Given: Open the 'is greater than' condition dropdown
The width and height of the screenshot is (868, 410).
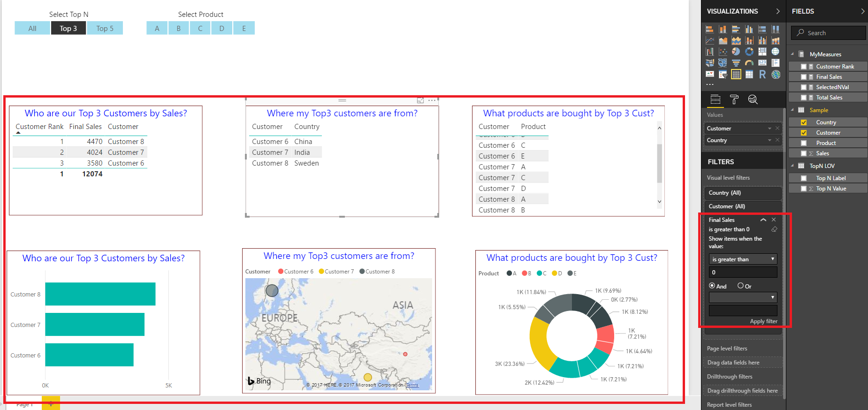Looking at the screenshot, I should [743, 259].
